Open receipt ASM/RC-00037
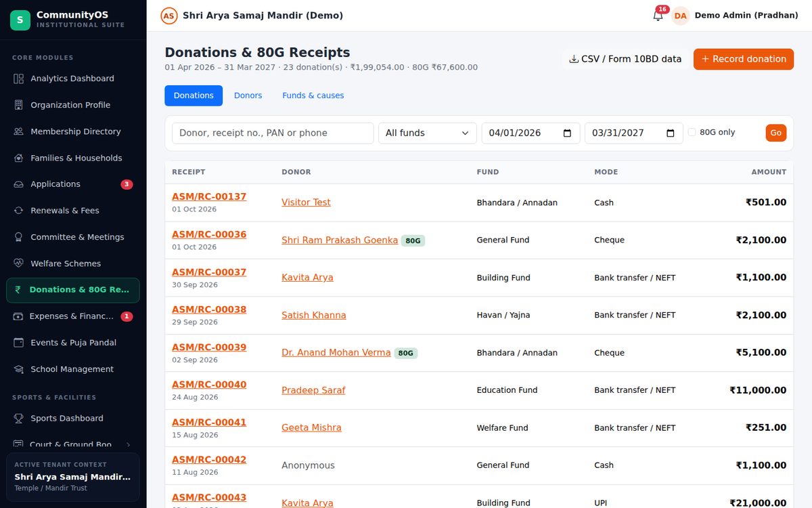Image resolution: width=812 pixels, height=508 pixels. [x=209, y=272]
